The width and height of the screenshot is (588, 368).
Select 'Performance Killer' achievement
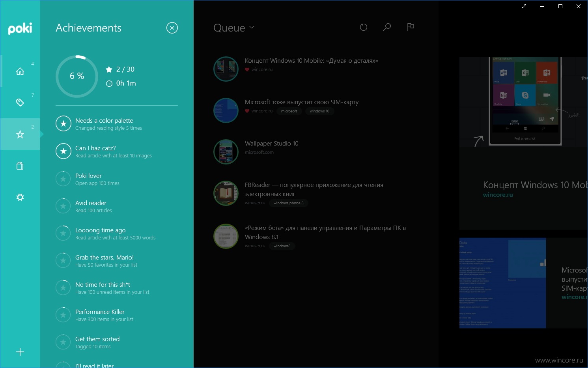click(x=117, y=315)
